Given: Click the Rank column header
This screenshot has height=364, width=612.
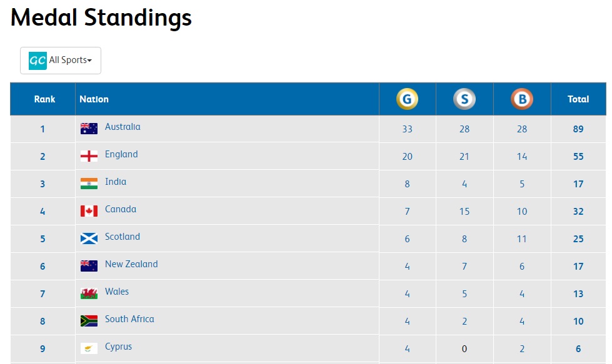Looking at the screenshot, I should pyautogui.click(x=44, y=99).
